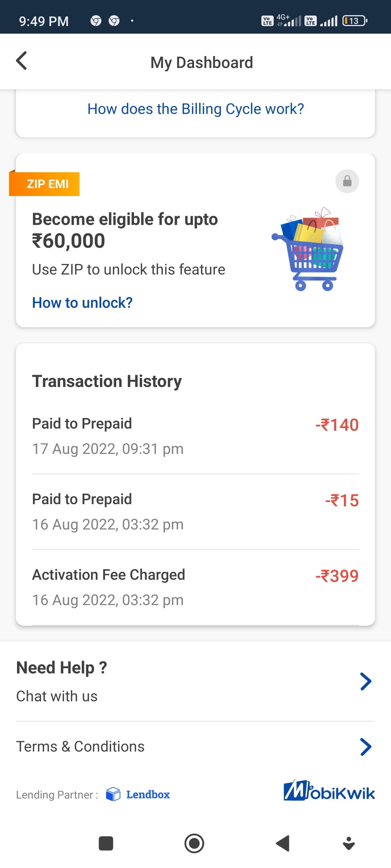Viewport: 391px width, 868px height.
Task: Tap the MobiKwik logo
Action: tap(329, 791)
